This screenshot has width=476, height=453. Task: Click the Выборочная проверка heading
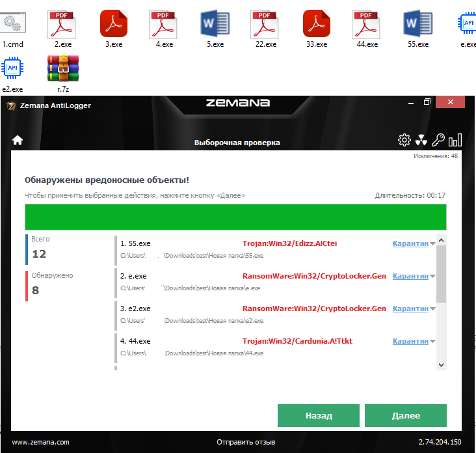pyautogui.click(x=237, y=143)
